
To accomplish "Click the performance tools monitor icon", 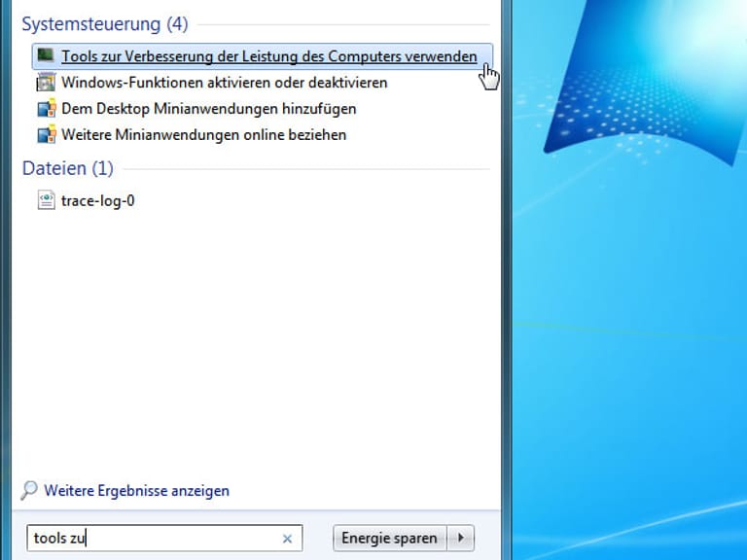I will pos(47,55).
